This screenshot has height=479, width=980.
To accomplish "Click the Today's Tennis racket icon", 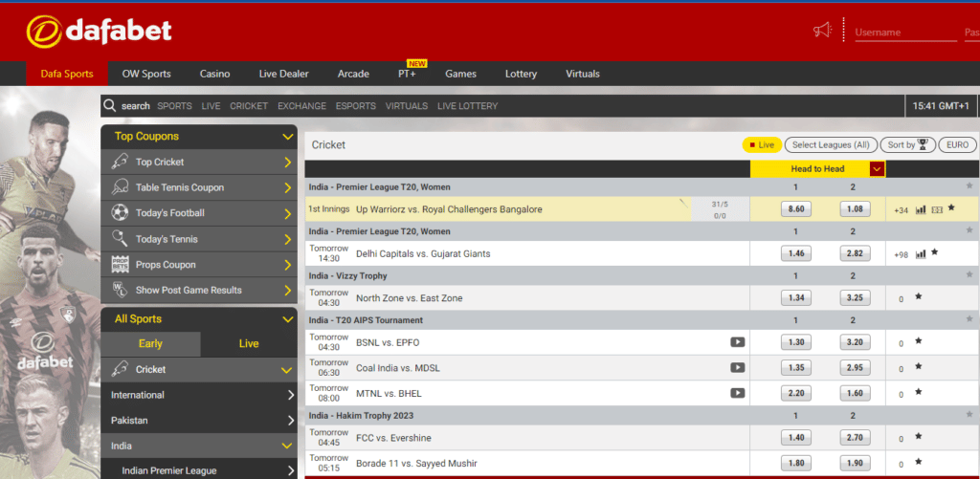I will [x=120, y=239].
